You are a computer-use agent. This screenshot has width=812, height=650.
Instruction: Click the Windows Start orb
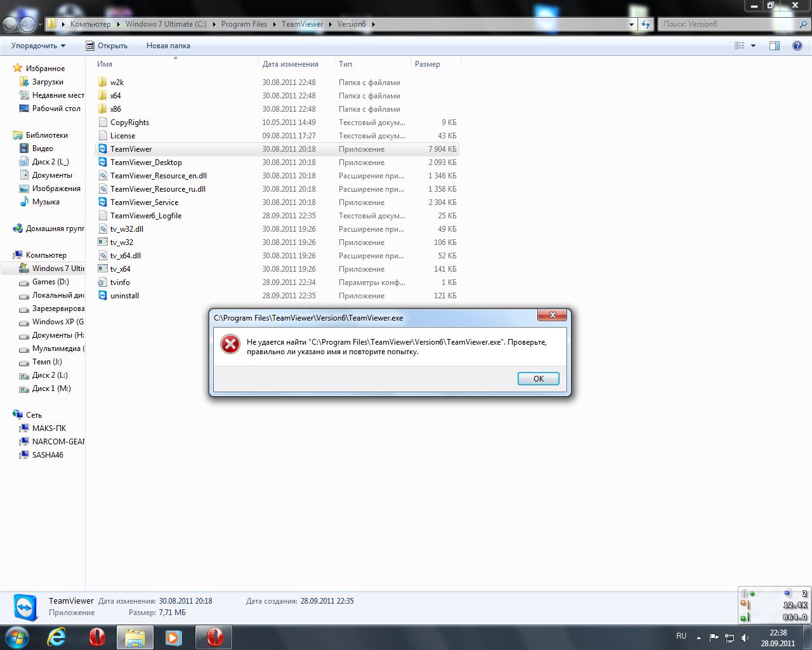click(x=17, y=637)
